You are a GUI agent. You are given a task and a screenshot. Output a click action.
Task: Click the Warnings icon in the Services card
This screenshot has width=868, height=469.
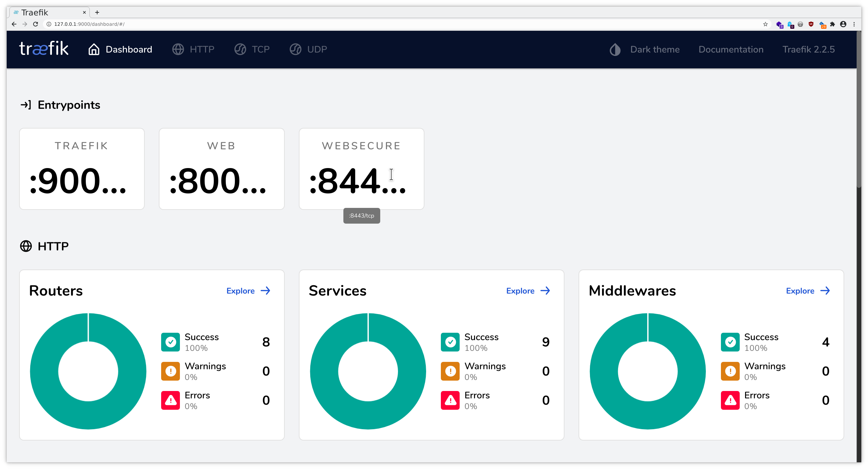(450, 371)
